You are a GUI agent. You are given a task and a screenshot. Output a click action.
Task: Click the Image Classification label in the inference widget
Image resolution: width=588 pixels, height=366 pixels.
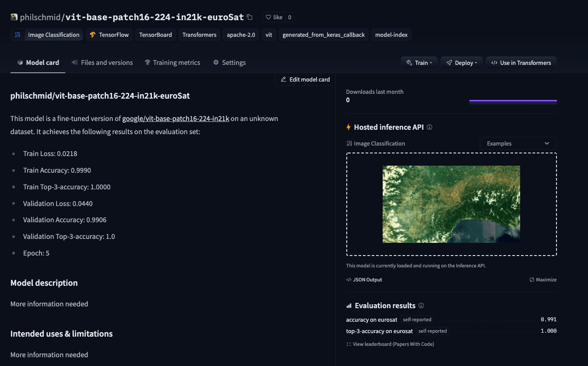(x=380, y=143)
